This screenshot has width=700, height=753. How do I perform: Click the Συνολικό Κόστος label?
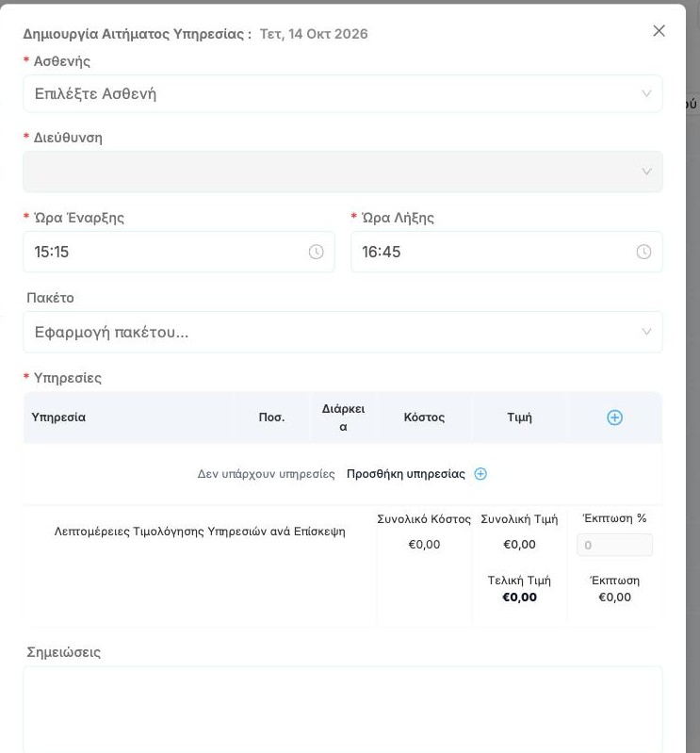(x=424, y=519)
